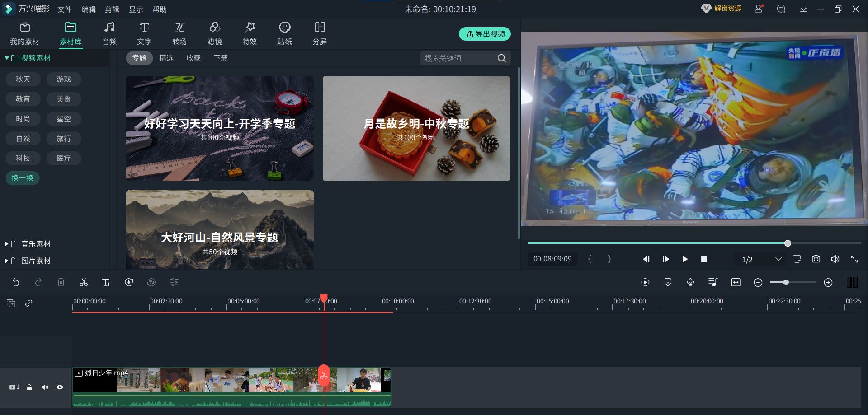868x415 pixels.
Task: Select the 烈日少年.mp4 clip on timeline
Action: (x=231, y=387)
